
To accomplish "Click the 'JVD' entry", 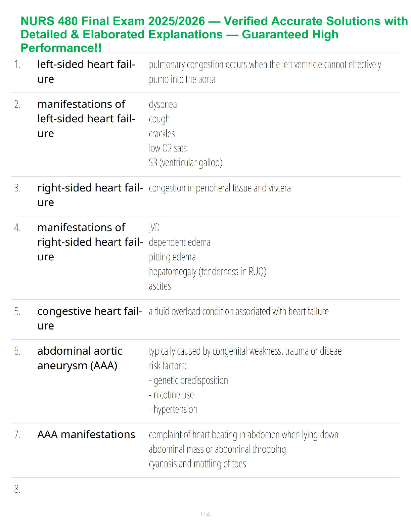I will point(154,228).
